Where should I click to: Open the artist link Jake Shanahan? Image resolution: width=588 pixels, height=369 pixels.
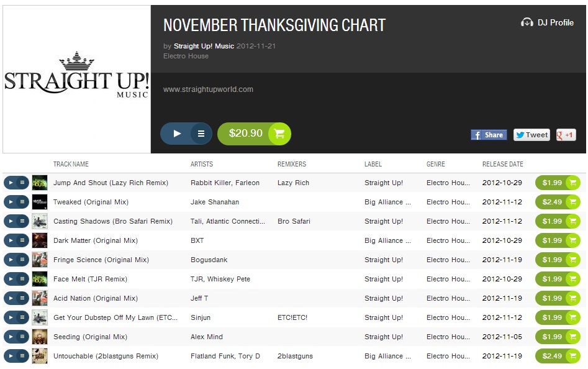pos(214,202)
